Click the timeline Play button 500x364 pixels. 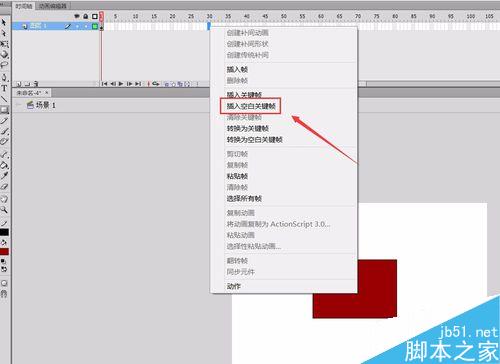[x=121, y=84]
